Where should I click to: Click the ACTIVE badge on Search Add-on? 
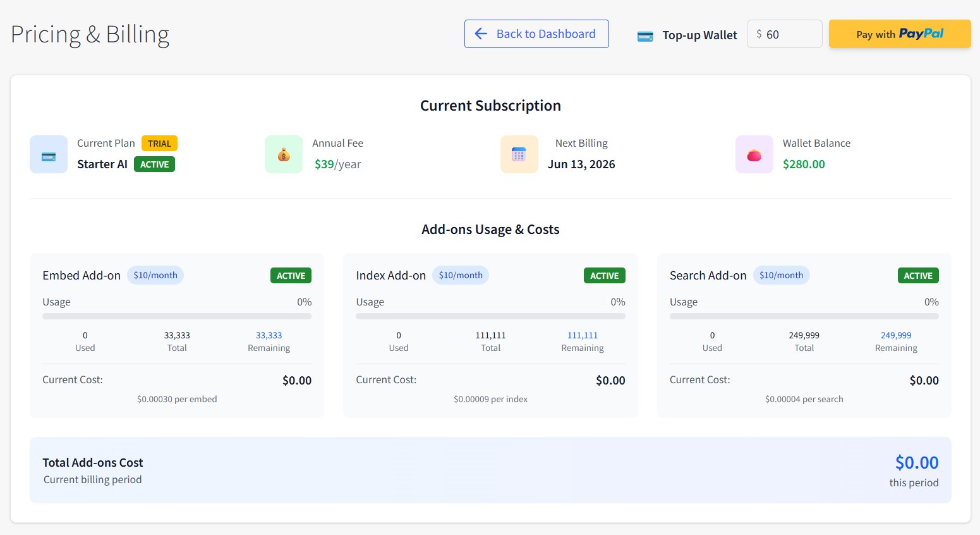tap(918, 276)
